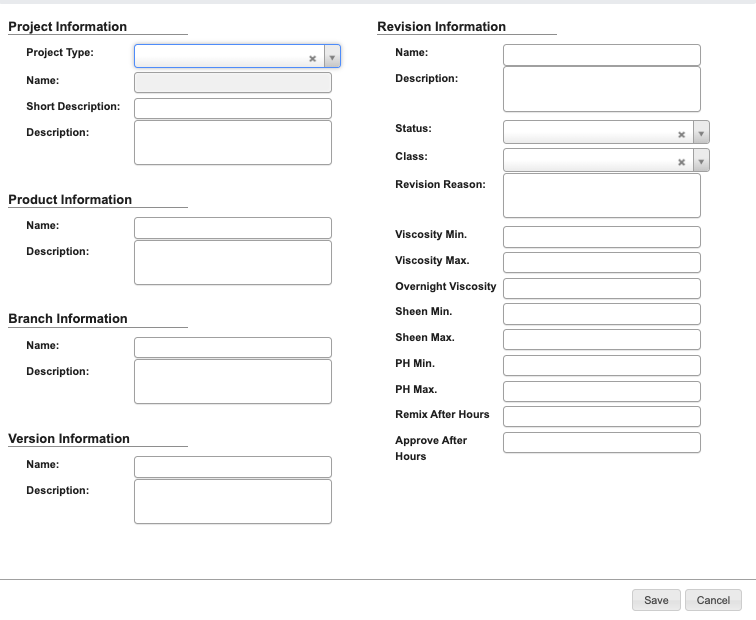Focus the Overnight Viscosity field

pos(602,289)
